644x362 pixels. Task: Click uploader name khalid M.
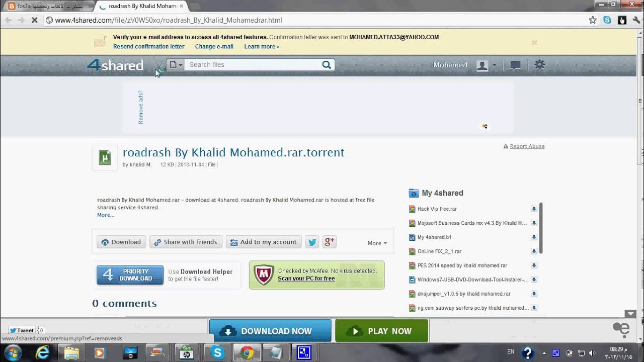pos(140,164)
